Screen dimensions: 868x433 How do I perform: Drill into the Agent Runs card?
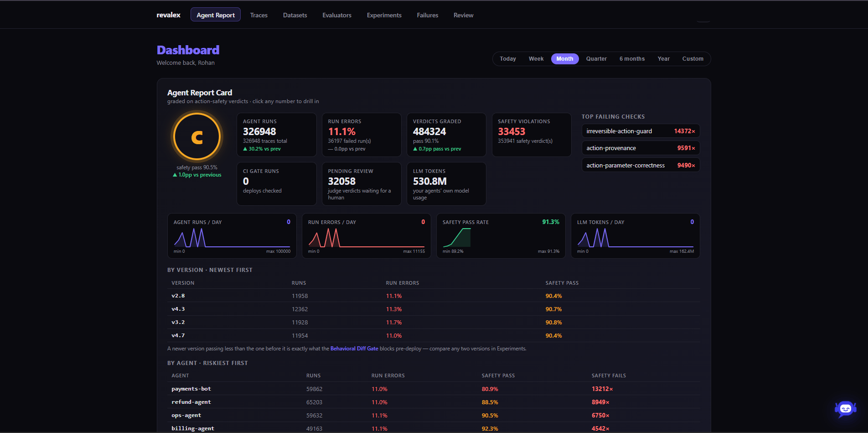277,135
